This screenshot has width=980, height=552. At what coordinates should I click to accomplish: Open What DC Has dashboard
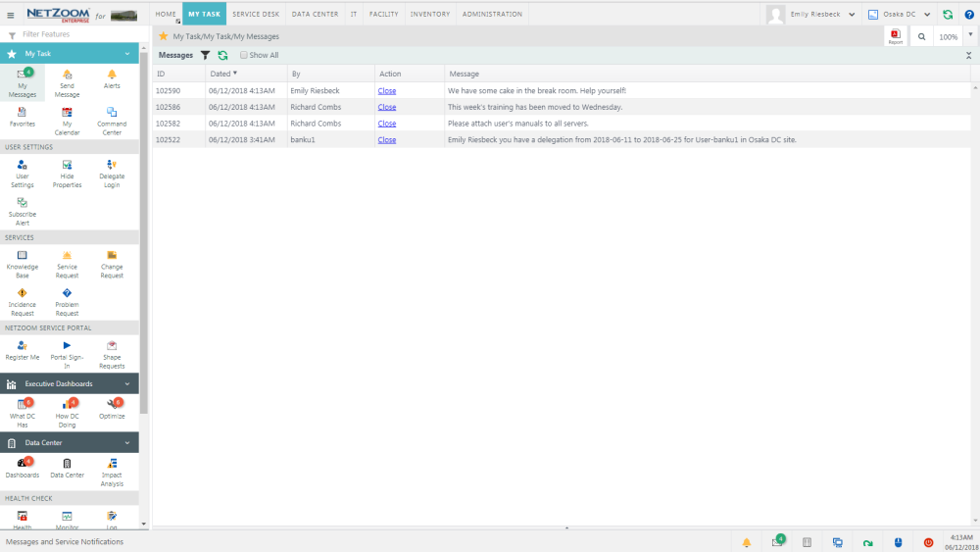coord(23,413)
